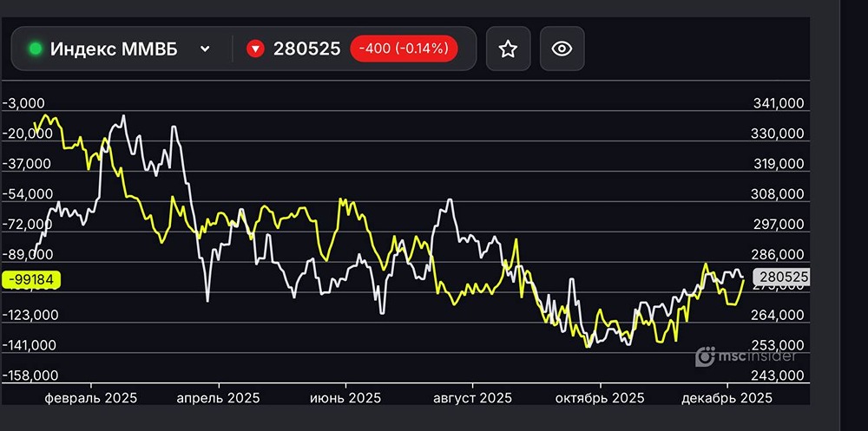The image size is (868, 431).
Task: Toggle visibility with the eye icon
Action: pyautogui.click(x=562, y=49)
